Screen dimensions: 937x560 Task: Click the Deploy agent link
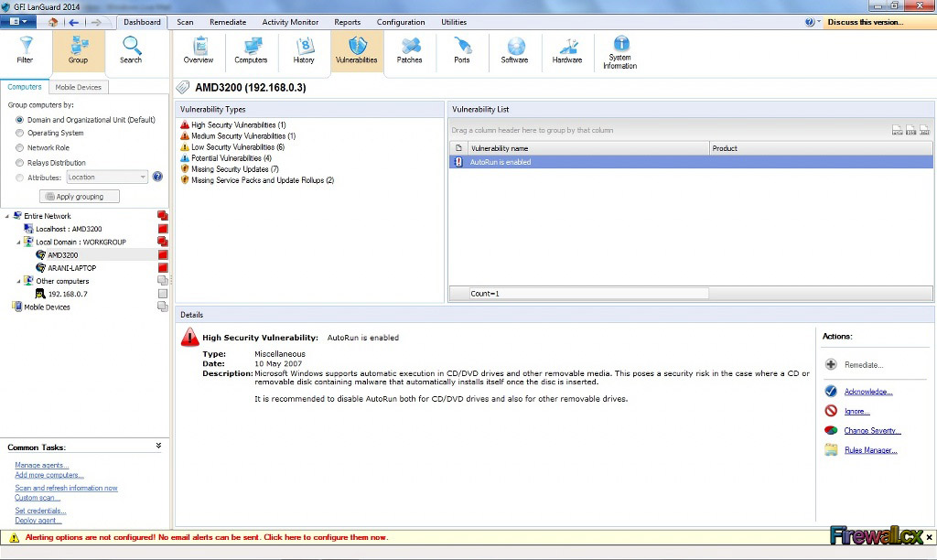[38, 521]
